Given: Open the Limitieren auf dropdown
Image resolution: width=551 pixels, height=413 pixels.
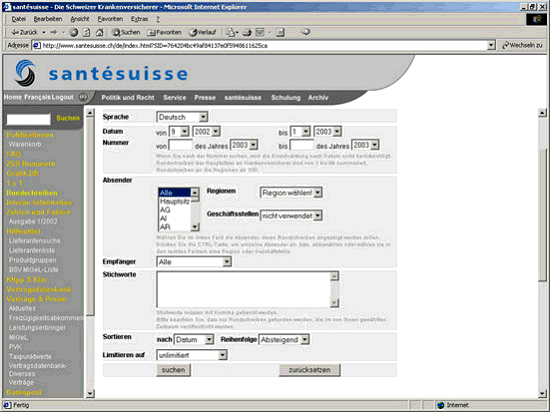Looking at the screenshot, I should click(192, 355).
